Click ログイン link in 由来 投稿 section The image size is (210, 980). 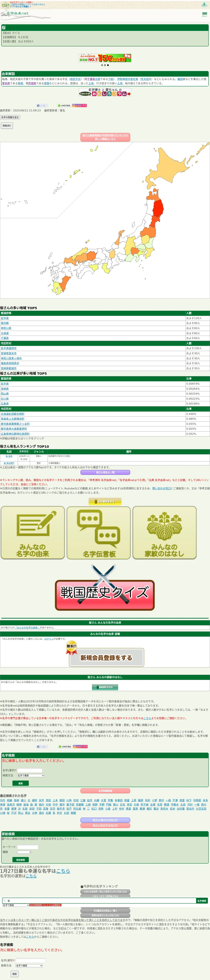point(49,639)
